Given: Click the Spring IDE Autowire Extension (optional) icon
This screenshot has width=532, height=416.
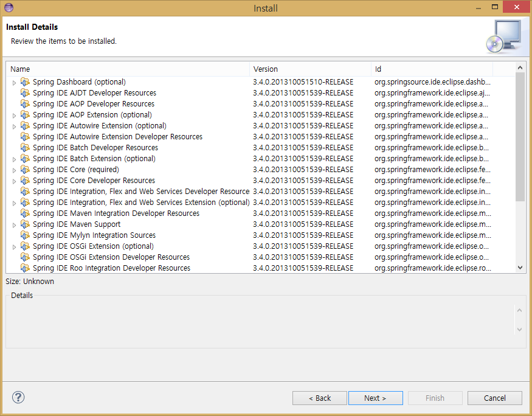Looking at the screenshot, I should coord(25,125).
